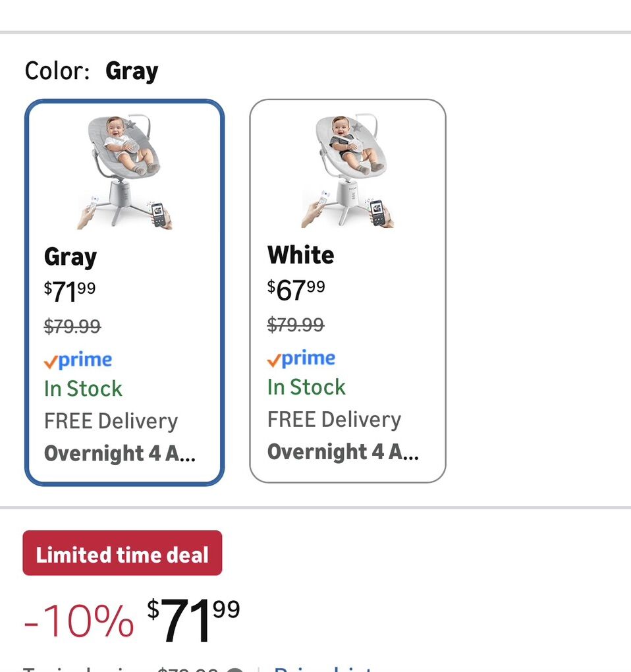Select the Gray color option card
631x672 pixels.
[124, 292]
